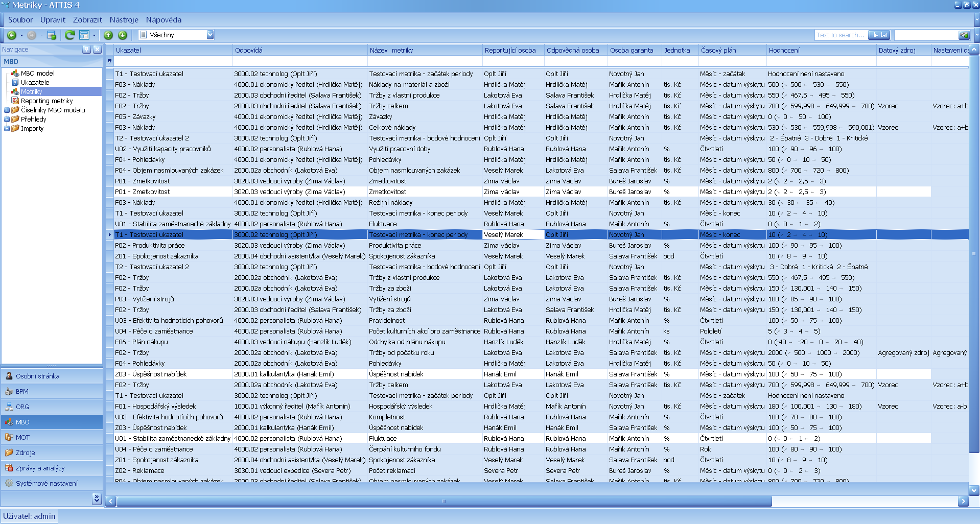Click the horizontal scrollbar thumb
This screenshot has width=980, height=524.
tap(444, 502)
